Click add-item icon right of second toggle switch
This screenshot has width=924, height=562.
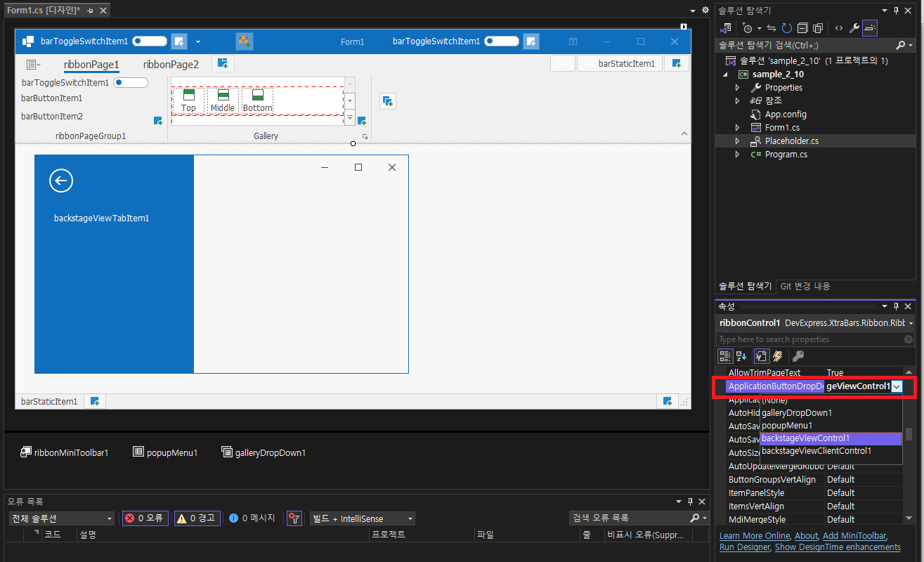tap(531, 41)
